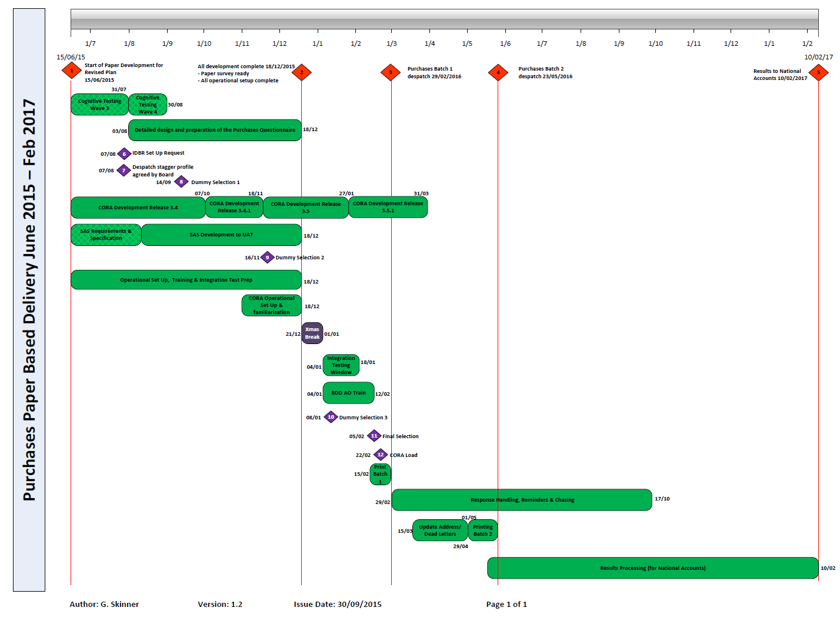
Task: Click the Xmas Break purple block
Action: pos(312,333)
